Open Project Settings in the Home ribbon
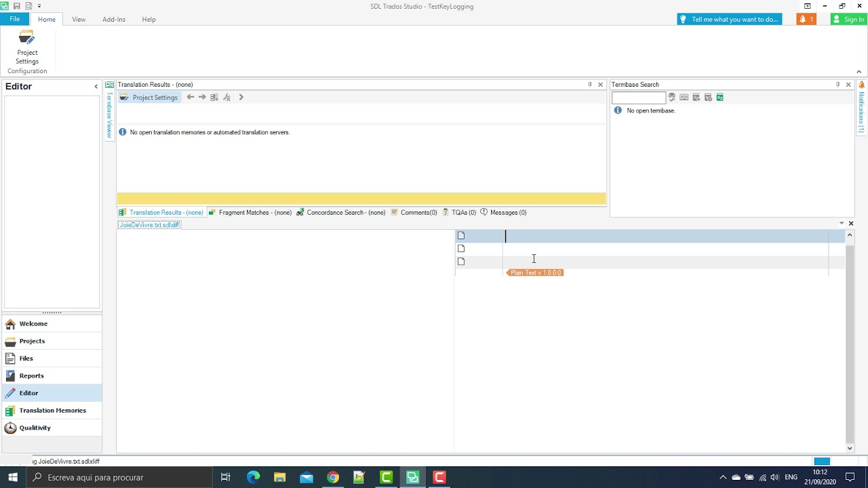Image resolution: width=868 pixels, height=488 pixels. coord(27,47)
